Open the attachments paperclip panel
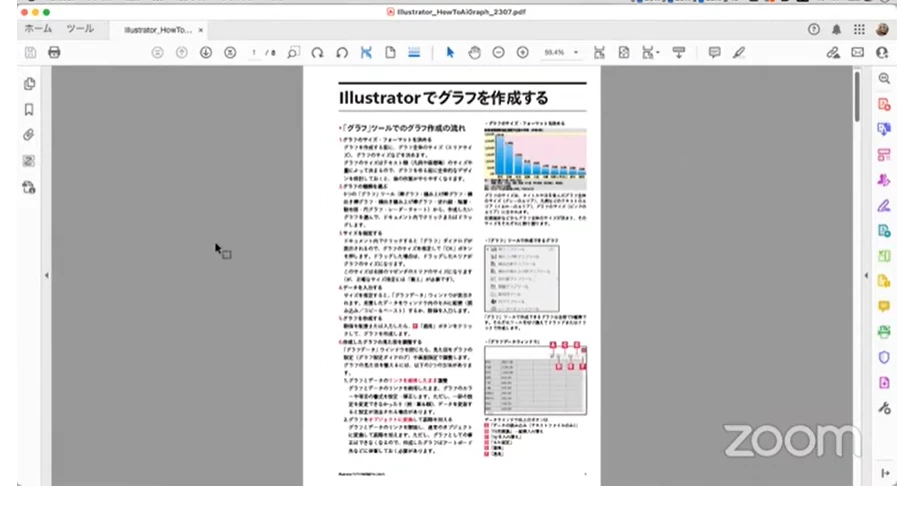Viewport: 908px width, 508px height. [29, 135]
